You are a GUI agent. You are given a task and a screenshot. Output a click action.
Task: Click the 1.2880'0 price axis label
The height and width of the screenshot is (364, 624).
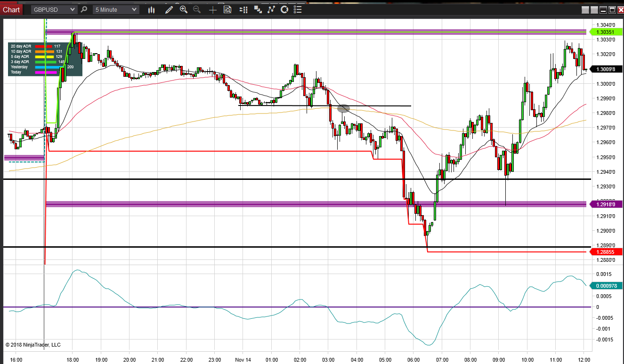606,260
